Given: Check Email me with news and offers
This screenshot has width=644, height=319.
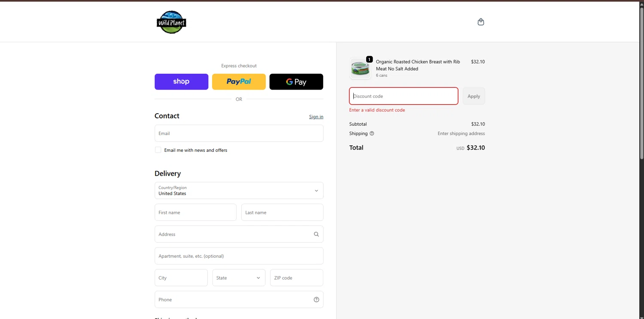Looking at the screenshot, I should (x=158, y=150).
